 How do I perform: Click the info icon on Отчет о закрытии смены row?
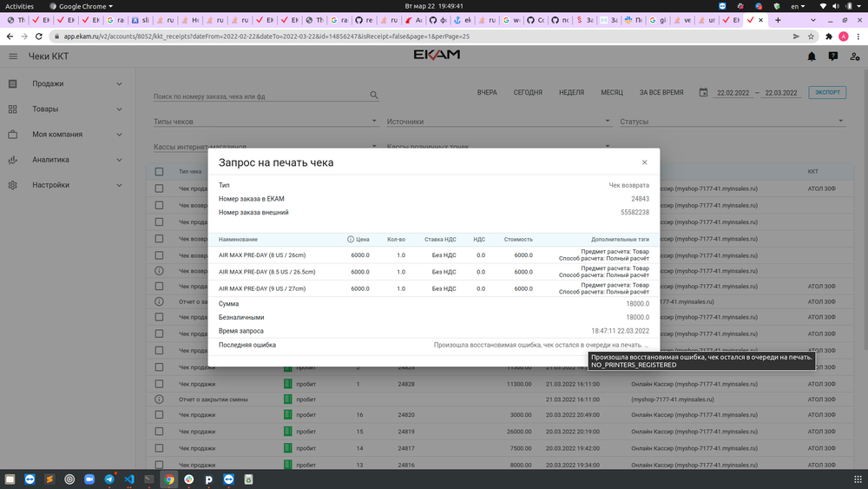(159, 399)
